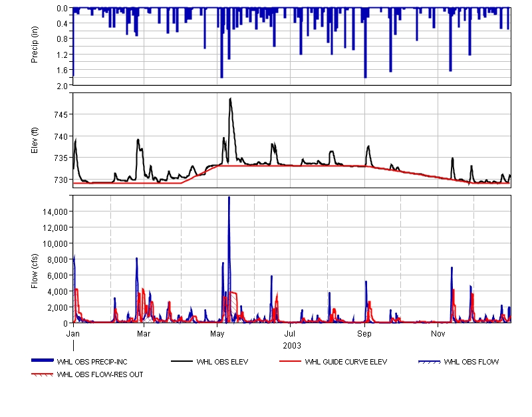The height and width of the screenshot is (417, 532).
Task: Click the Mar label on time axis
Action: pyautogui.click(x=144, y=333)
